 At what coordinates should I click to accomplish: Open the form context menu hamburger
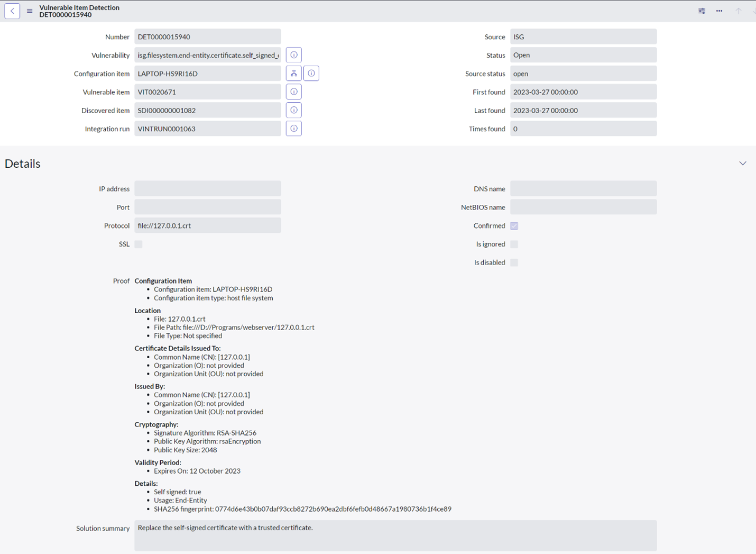[29, 11]
